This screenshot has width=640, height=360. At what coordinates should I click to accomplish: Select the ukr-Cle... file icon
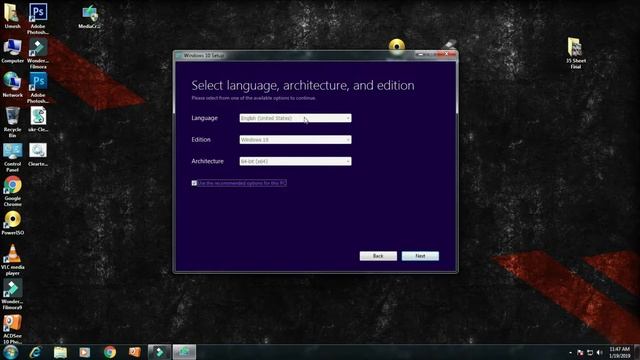pos(38,119)
